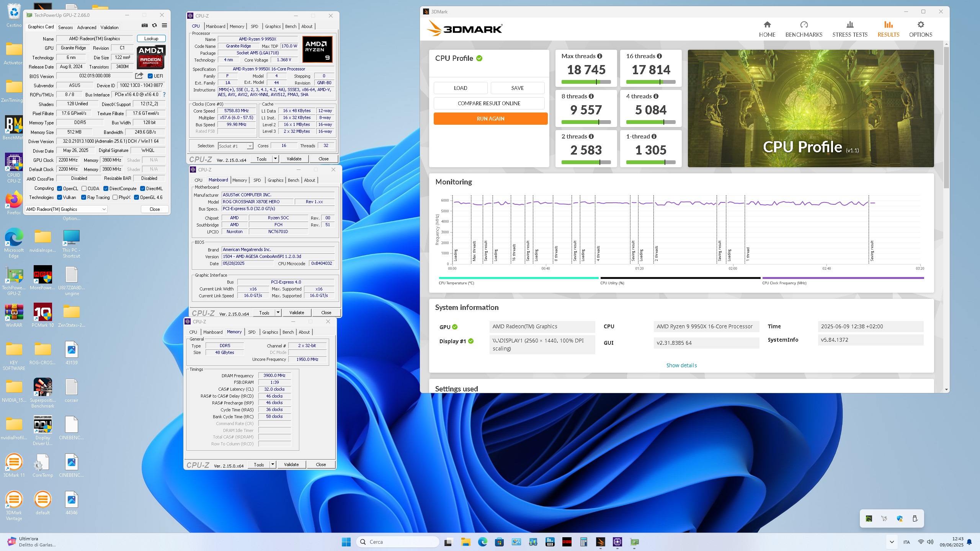Click the SAVE button in 3DMark

tap(518, 88)
